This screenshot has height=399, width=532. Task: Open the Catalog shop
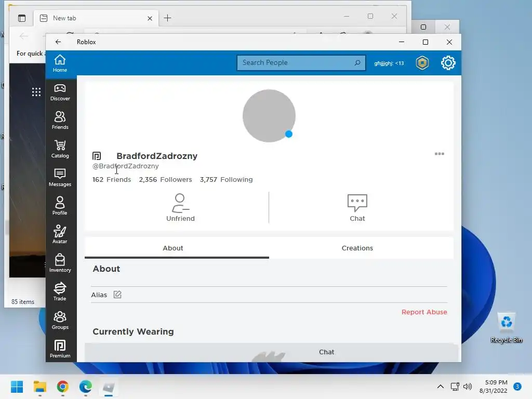point(60,149)
